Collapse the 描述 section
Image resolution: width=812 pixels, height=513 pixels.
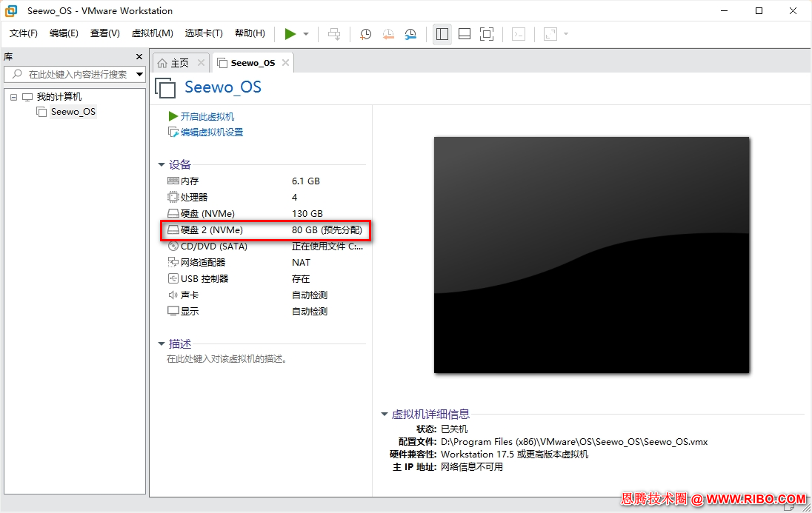(161, 343)
